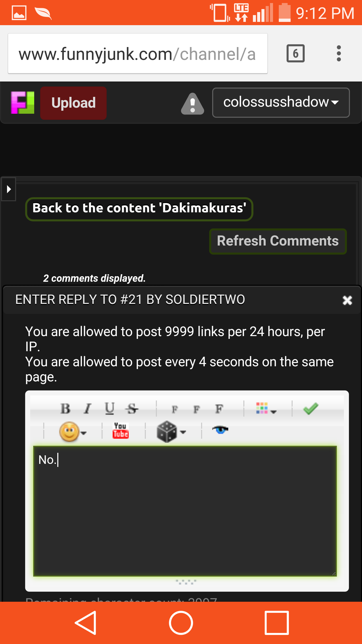The height and width of the screenshot is (644, 362).
Task: Open the browser tabs switcher showing 6
Action: coord(295,53)
